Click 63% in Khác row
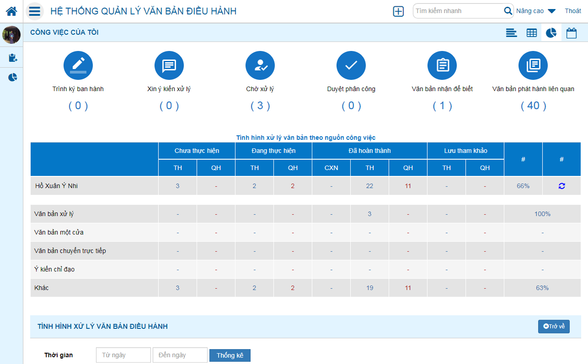This screenshot has width=588, height=364. [542, 288]
